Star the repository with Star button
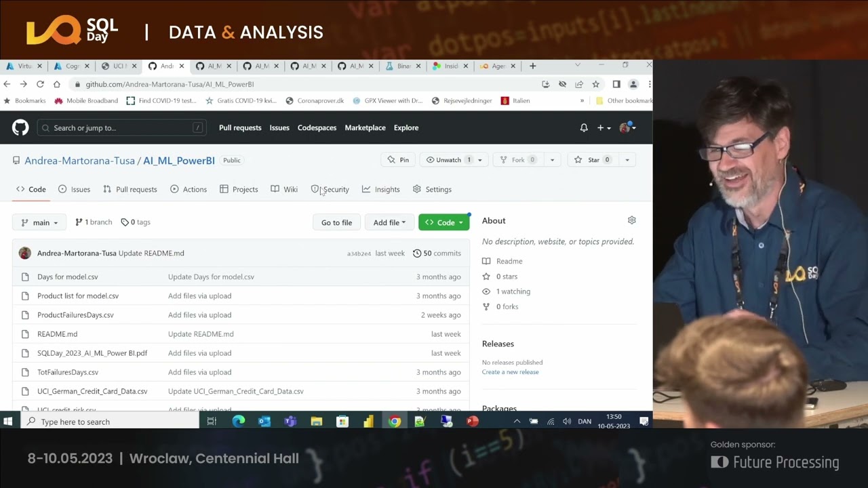This screenshot has width=868, height=488. pos(593,160)
